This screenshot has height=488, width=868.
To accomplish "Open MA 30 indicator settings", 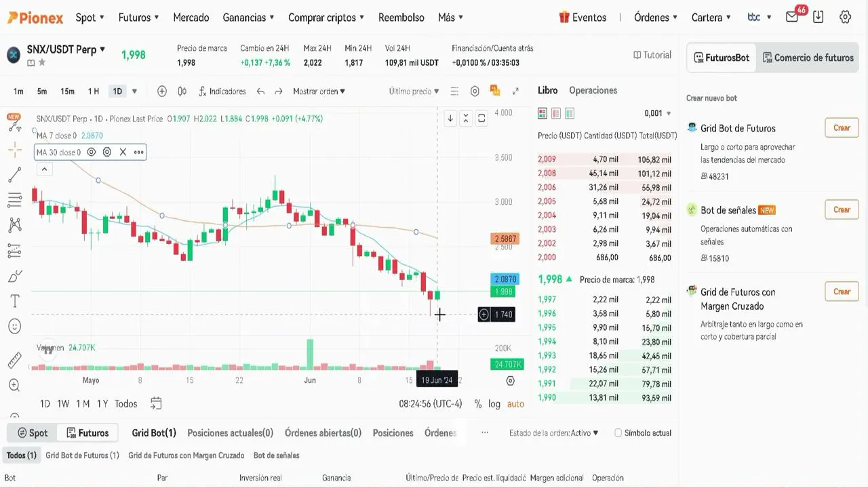I will 106,152.
